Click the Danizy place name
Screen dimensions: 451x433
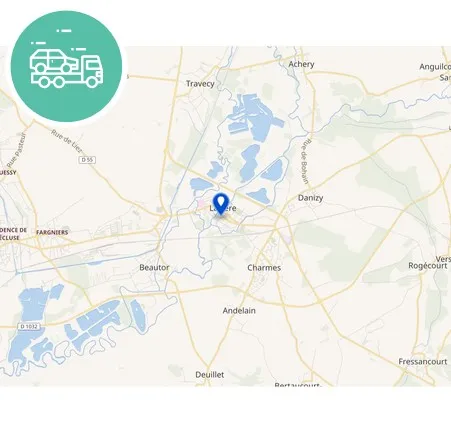coord(310,198)
